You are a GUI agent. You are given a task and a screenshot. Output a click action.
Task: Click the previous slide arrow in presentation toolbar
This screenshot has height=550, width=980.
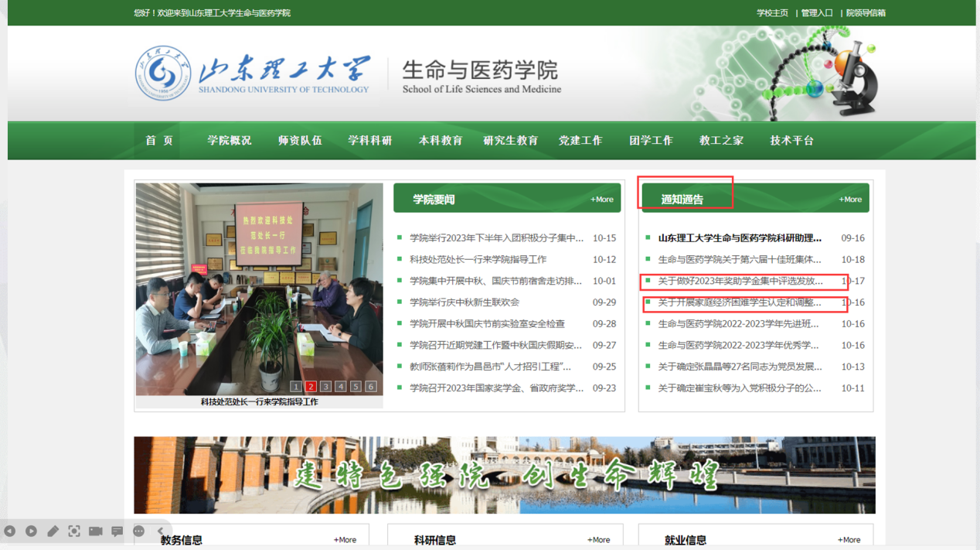(10, 531)
